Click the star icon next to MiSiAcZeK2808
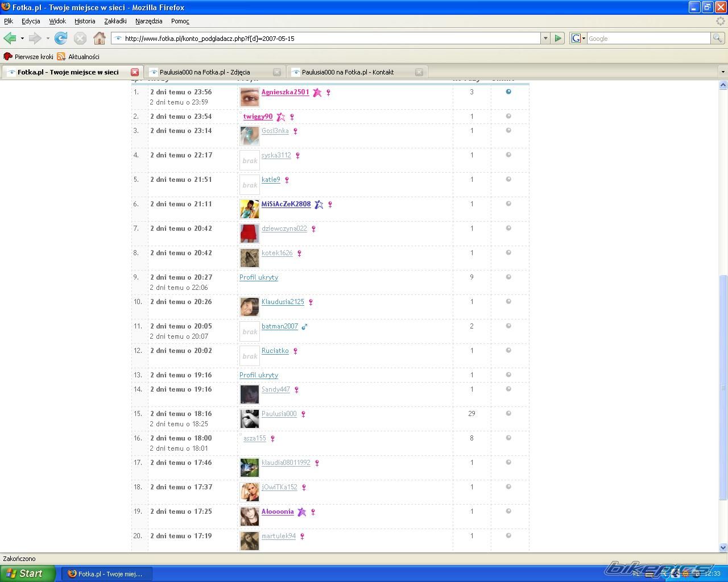This screenshot has height=582, width=728. click(319, 205)
